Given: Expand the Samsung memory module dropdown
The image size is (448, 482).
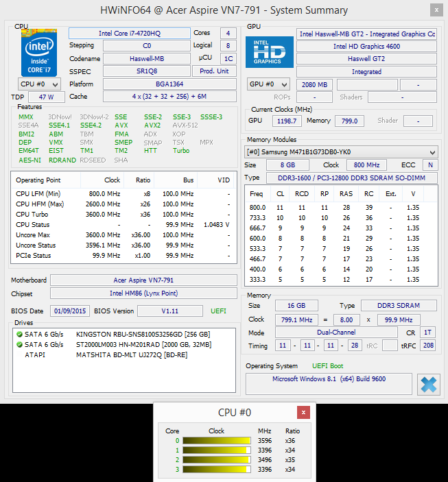Looking at the screenshot, I should point(341,152).
